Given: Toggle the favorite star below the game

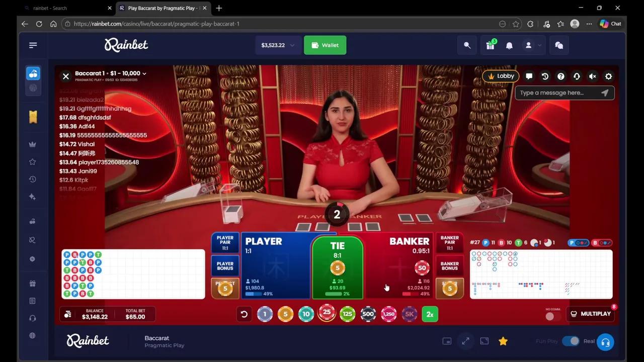Looking at the screenshot, I should 503,341.
